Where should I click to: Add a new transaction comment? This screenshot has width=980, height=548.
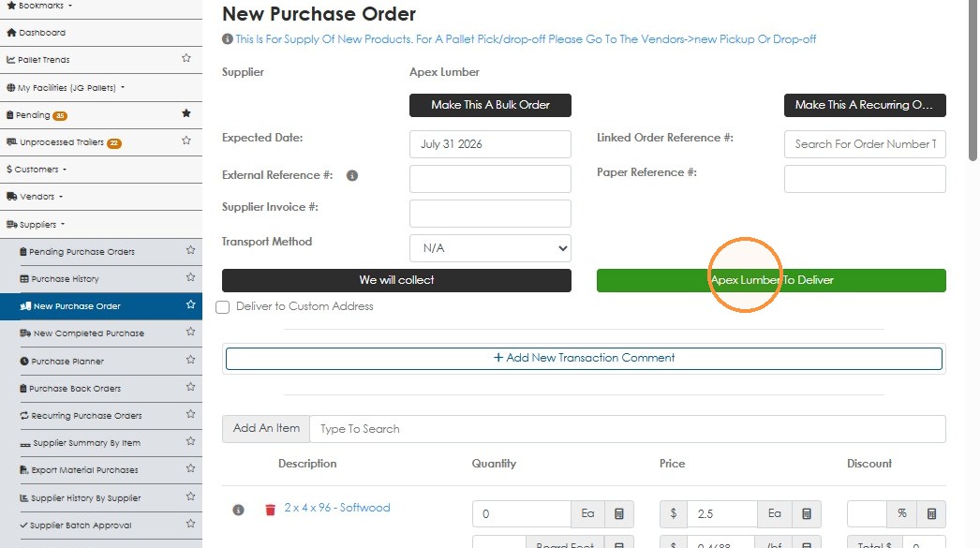point(584,358)
